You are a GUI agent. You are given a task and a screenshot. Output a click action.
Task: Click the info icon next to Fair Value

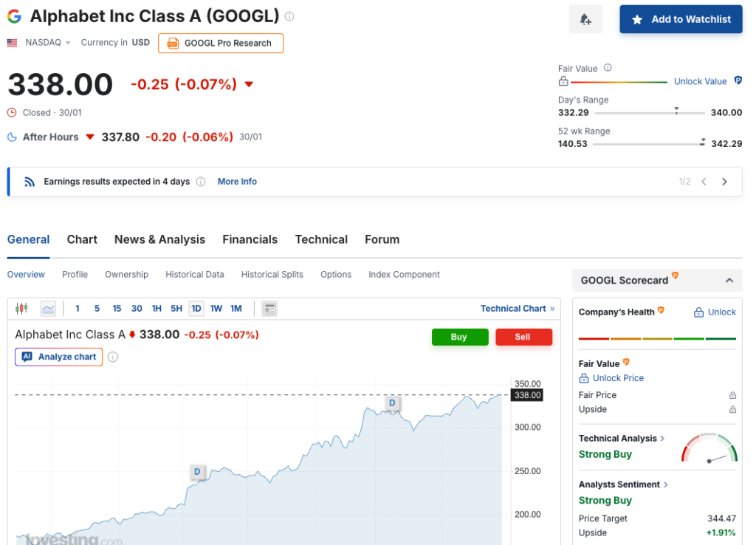[x=608, y=68]
